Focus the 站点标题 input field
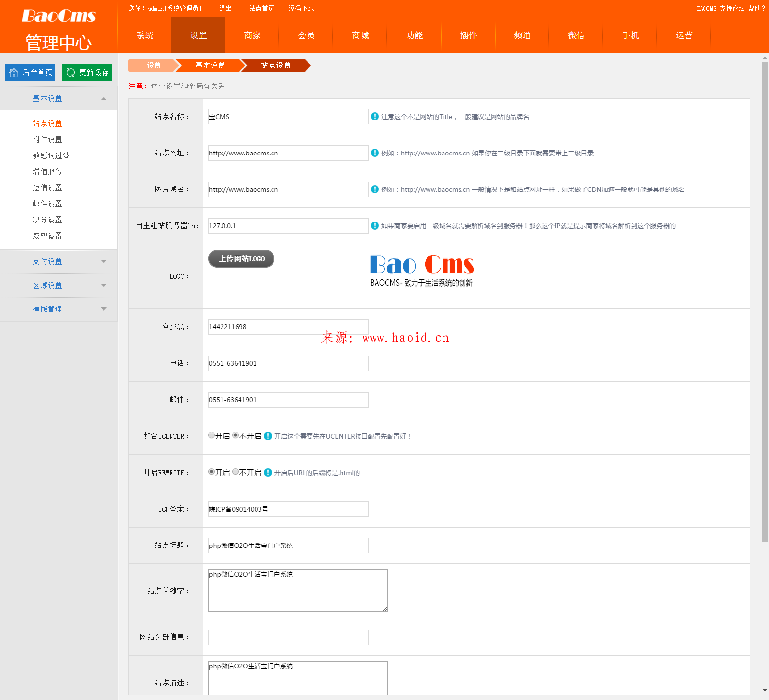 pyautogui.click(x=288, y=546)
